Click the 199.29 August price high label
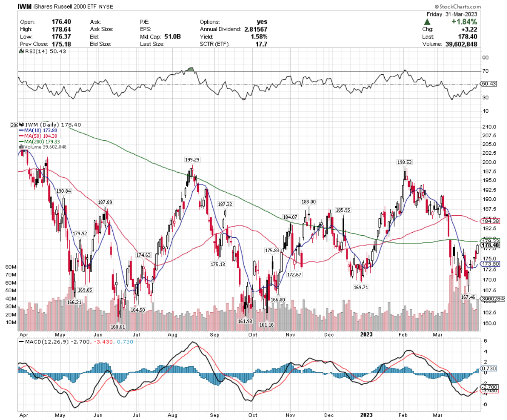This screenshot has height=420, width=507. [x=192, y=160]
